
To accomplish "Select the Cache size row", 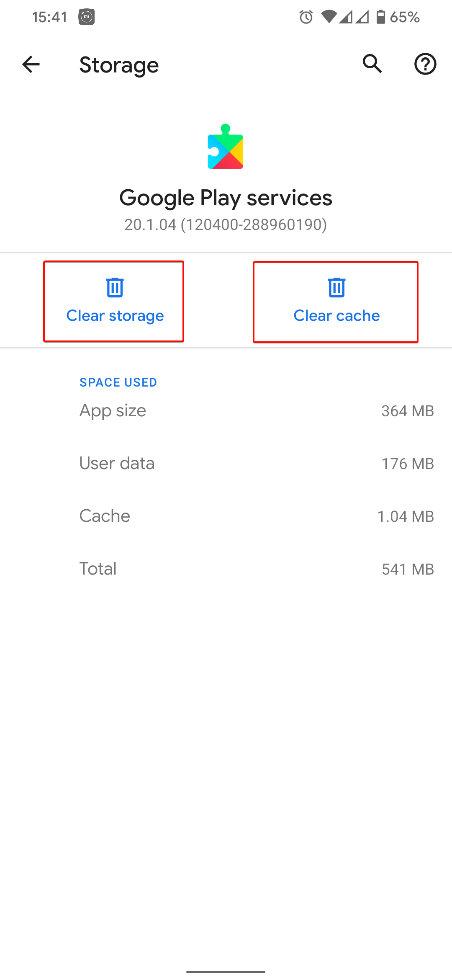I will [x=256, y=516].
